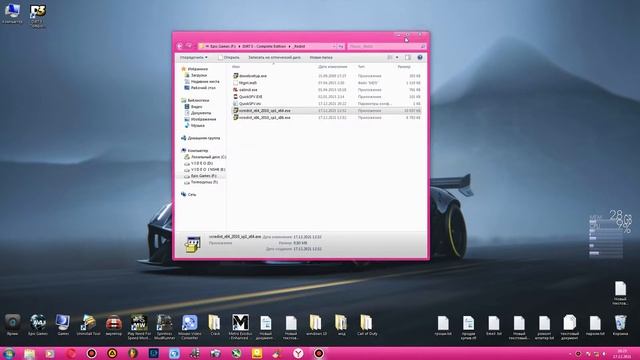The height and width of the screenshot is (360, 640).
Task: Open Games desktop icon
Action: (63, 325)
